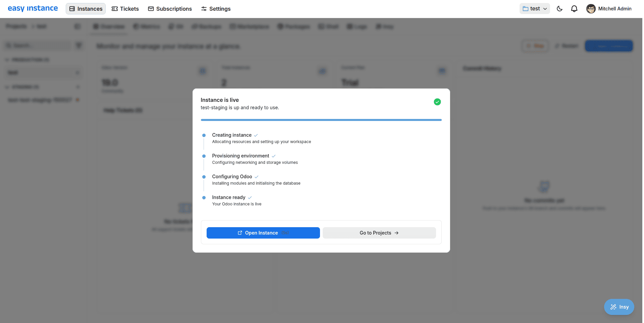Click the 'Provisioning environment' step title

[240, 156]
